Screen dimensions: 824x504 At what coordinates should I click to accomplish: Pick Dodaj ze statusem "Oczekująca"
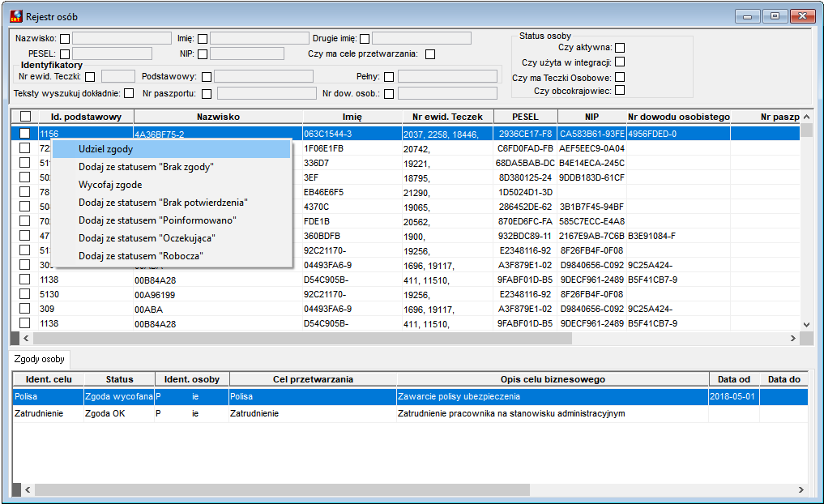pos(171,238)
